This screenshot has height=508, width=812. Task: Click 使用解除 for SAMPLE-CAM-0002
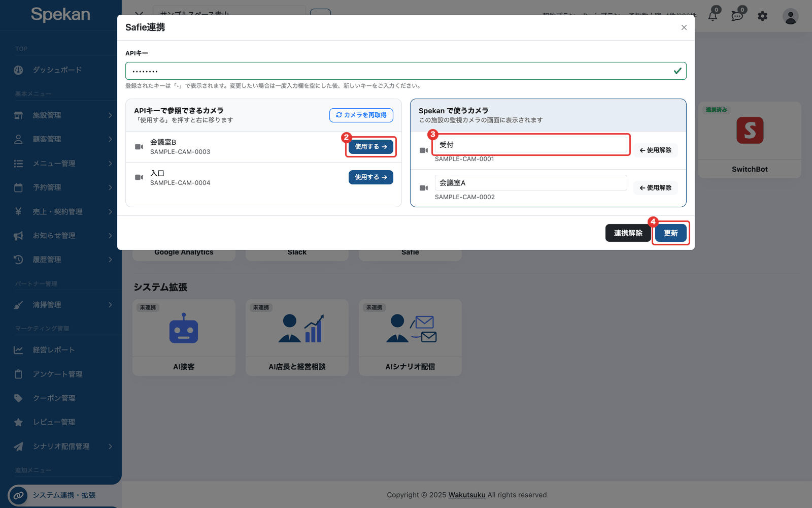point(656,188)
